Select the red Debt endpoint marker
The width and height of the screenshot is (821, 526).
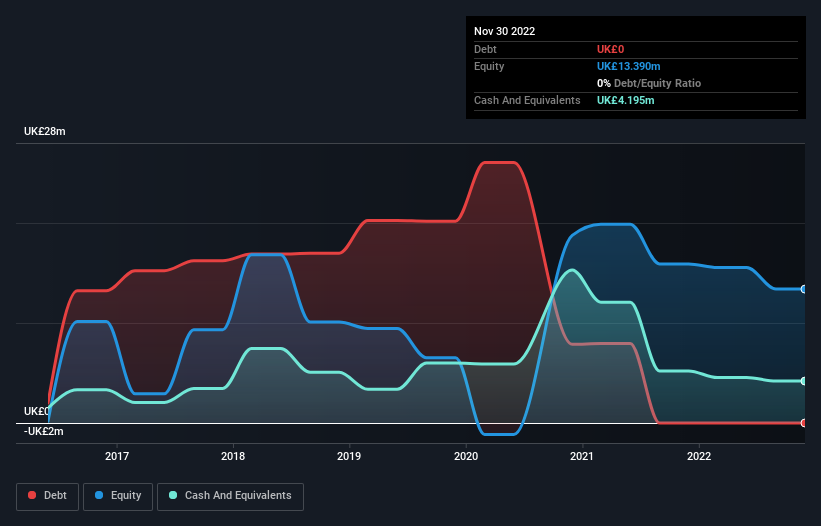pyautogui.click(x=804, y=423)
